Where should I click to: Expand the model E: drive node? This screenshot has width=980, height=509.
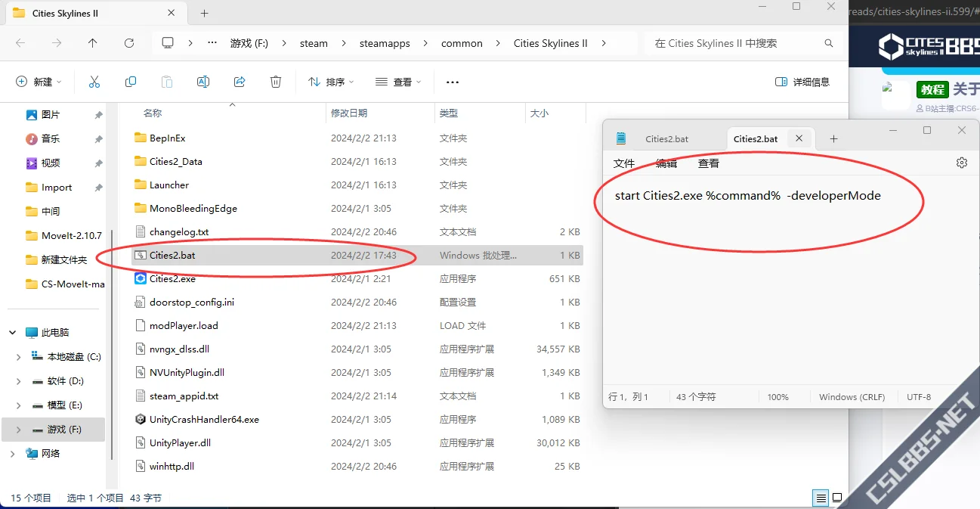(x=19, y=405)
